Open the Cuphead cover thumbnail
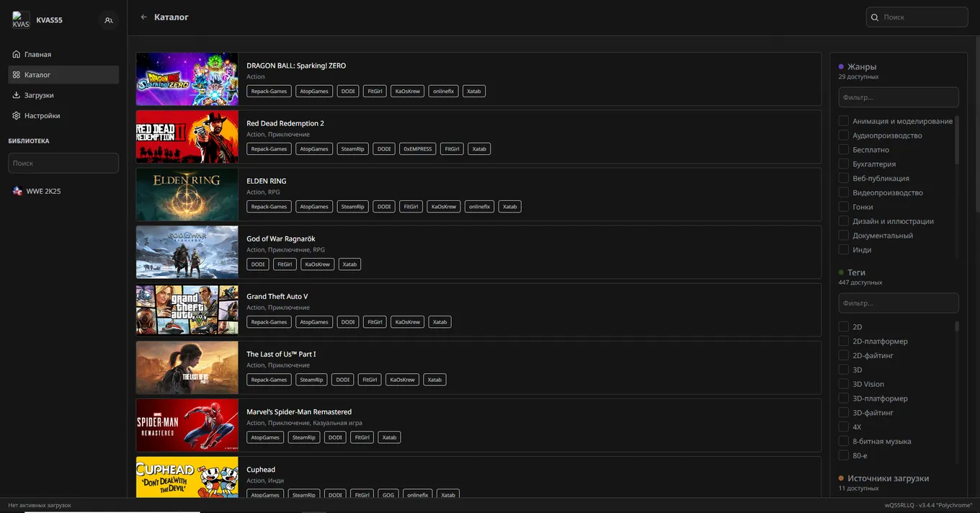Screen dimensions: 980x513 [x=187, y=477]
